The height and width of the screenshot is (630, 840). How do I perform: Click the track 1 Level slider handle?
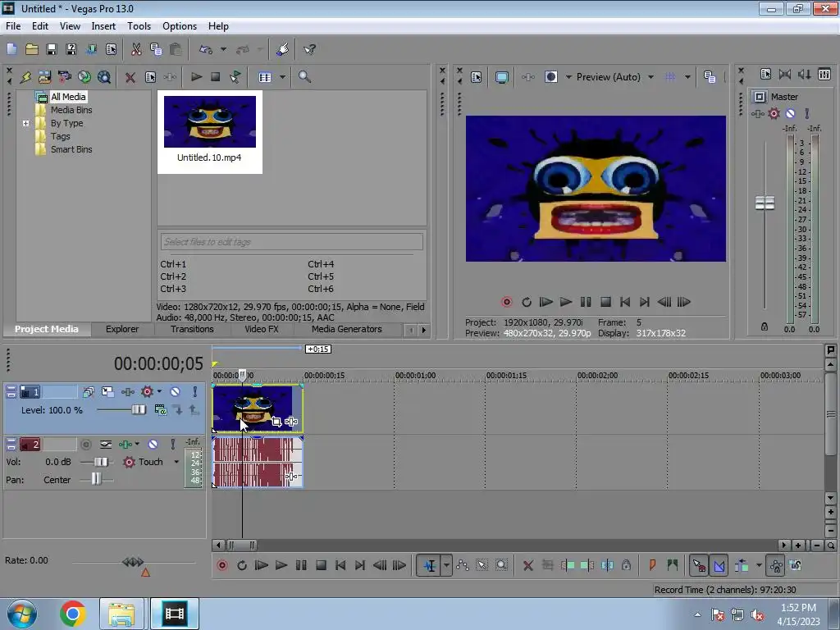(139, 410)
